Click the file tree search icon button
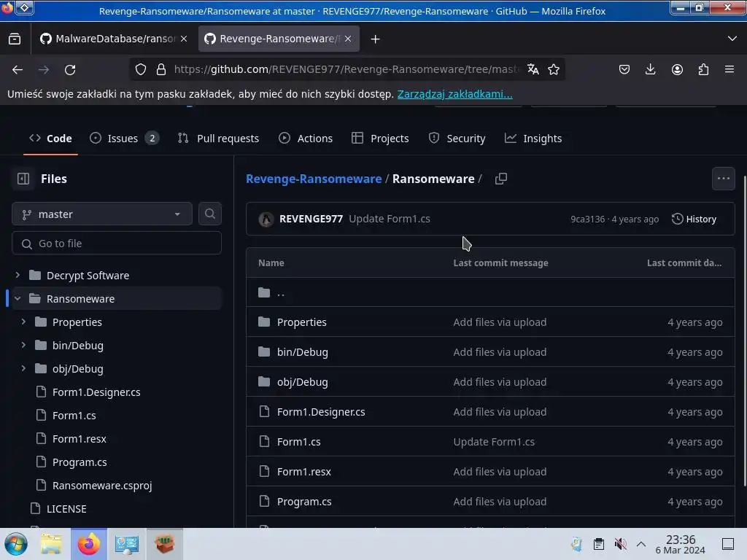Screen dimensions: 747x560 209,214
